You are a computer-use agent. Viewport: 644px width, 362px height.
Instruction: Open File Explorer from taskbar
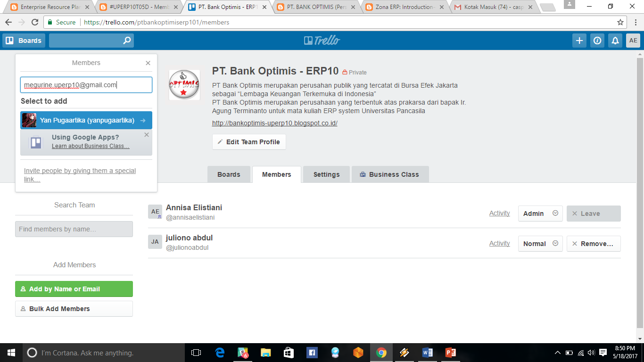[266, 353]
